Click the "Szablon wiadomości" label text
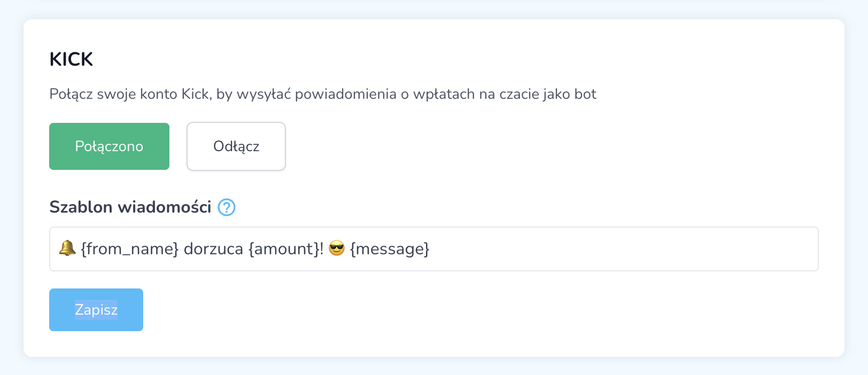Viewport: 868px width, 375px height. click(130, 207)
